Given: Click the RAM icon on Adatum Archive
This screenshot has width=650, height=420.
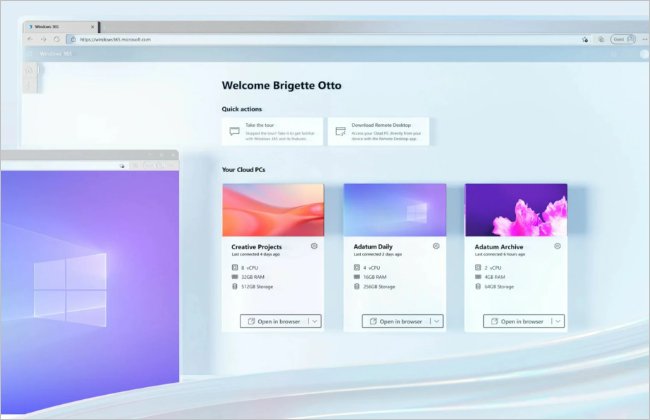Looking at the screenshot, I should pos(478,277).
